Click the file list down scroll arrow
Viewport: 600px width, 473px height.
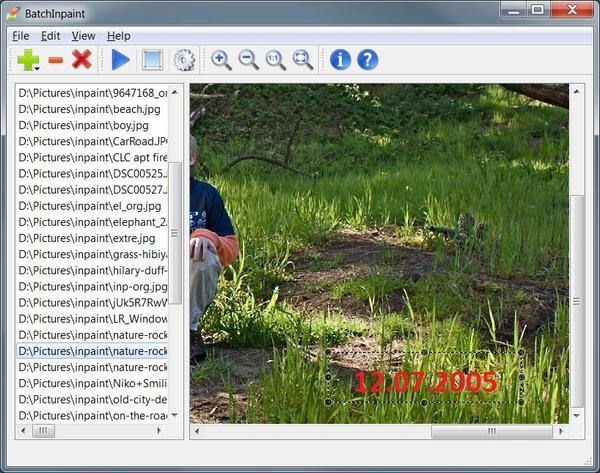point(175,415)
